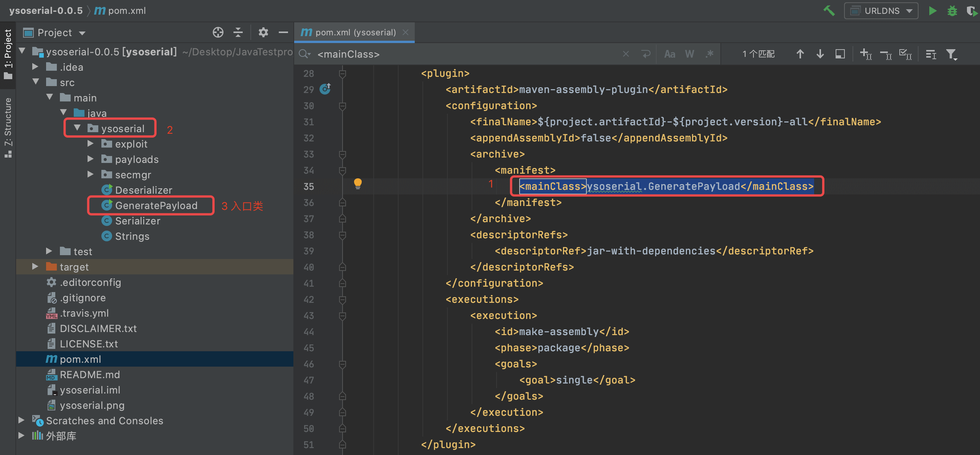Viewport: 980px width, 455px height.
Task: Click the yellow lightbulb intention icon
Action: (358, 183)
